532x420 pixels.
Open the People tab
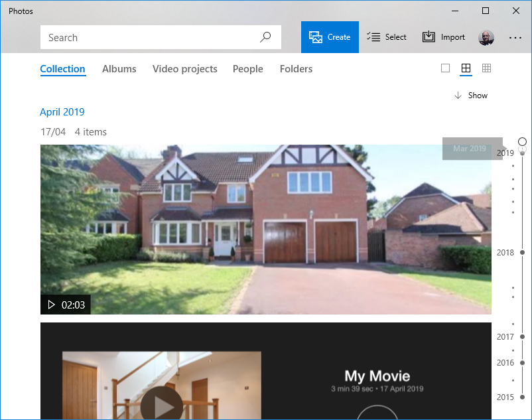pos(247,69)
